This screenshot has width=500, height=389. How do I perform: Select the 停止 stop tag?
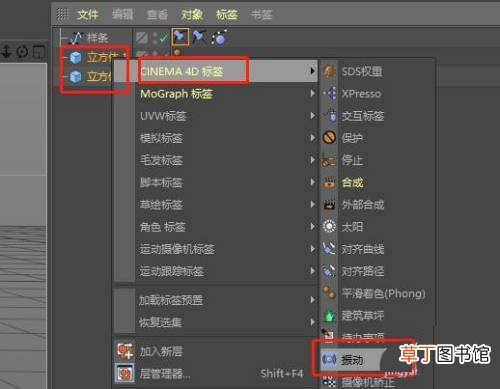point(352,160)
